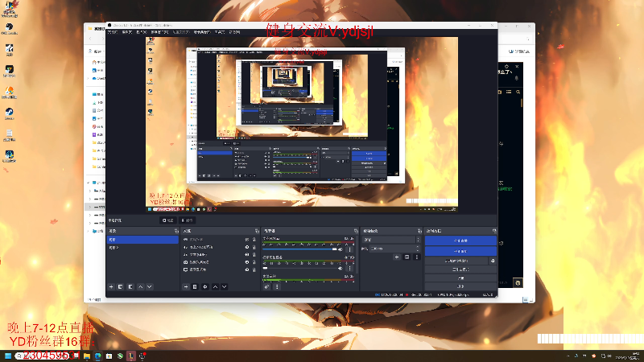Open advanced audio properties gear in mixer
This screenshot has width=644, height=362.
[267, 287]
